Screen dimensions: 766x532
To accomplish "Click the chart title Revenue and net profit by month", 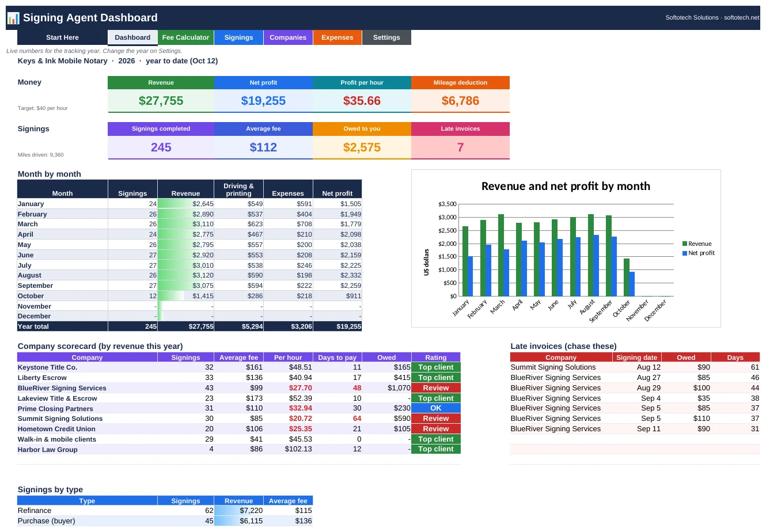I will pos(566,186).
